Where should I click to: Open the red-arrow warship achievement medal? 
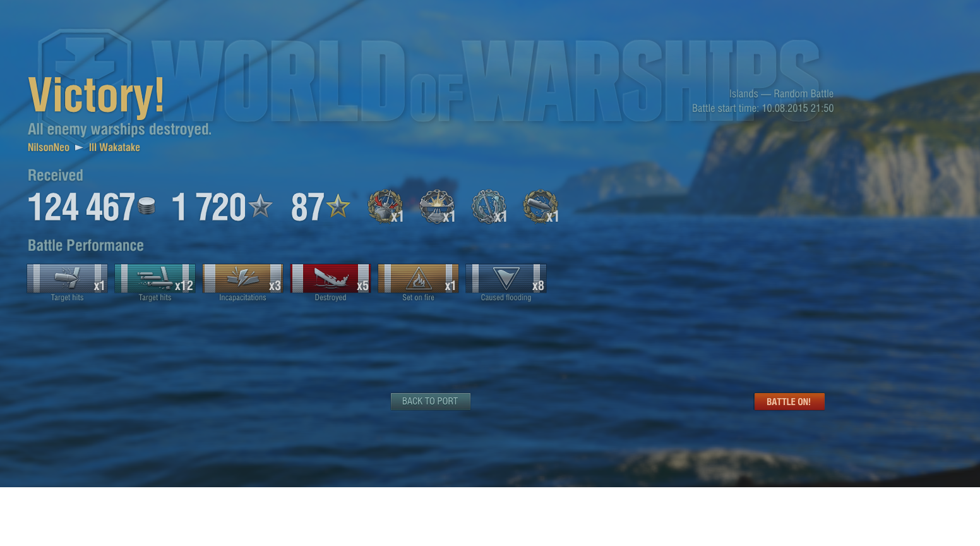tap(385, 206)
